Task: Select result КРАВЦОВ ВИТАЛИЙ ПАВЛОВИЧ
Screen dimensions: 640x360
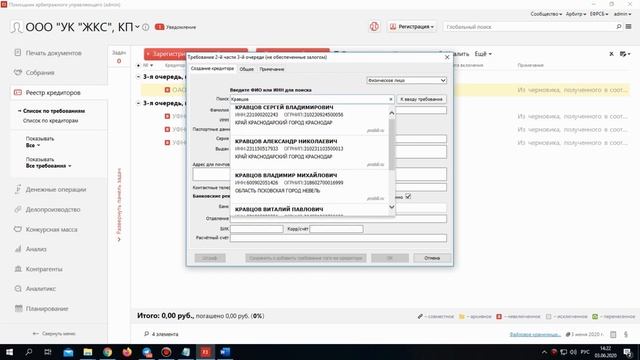Action: (309, 209)
